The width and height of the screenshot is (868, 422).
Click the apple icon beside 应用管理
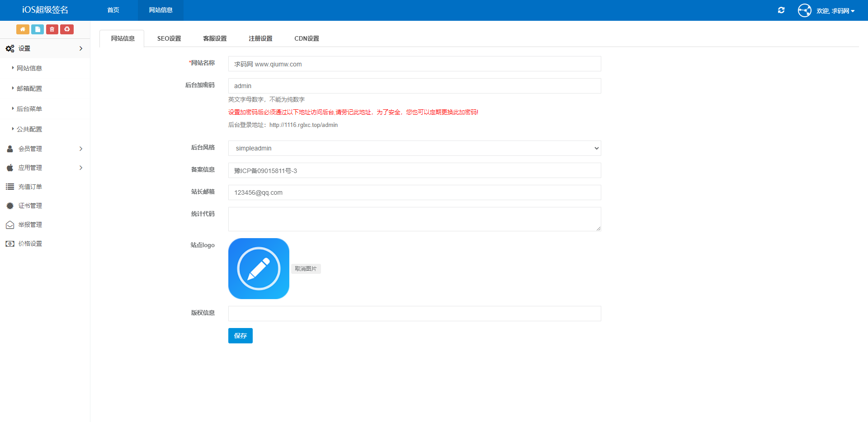[10, 168]
